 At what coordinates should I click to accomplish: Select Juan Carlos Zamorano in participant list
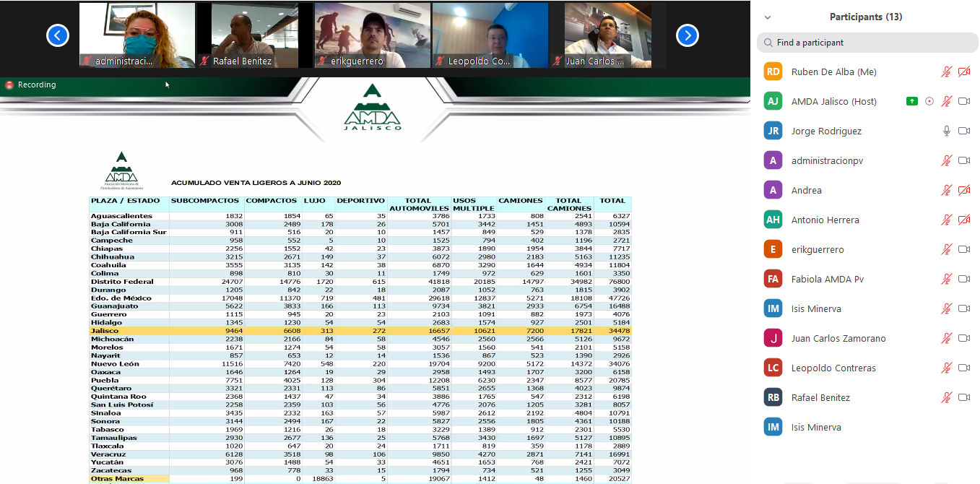838,338
